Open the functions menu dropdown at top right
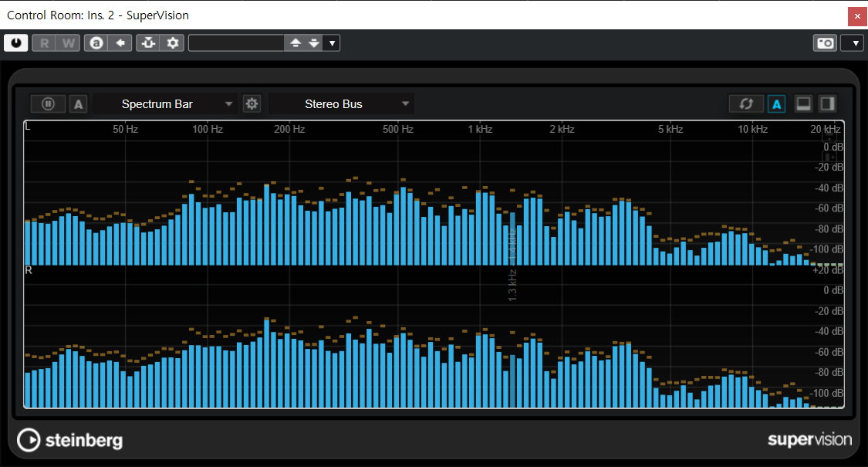 (852, 43)
